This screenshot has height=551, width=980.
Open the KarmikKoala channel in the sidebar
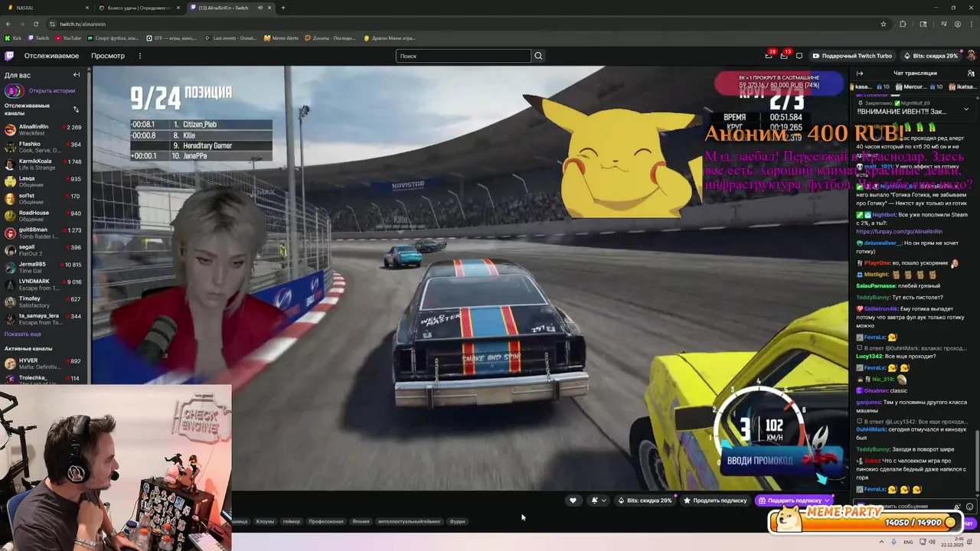pos(44,164)
